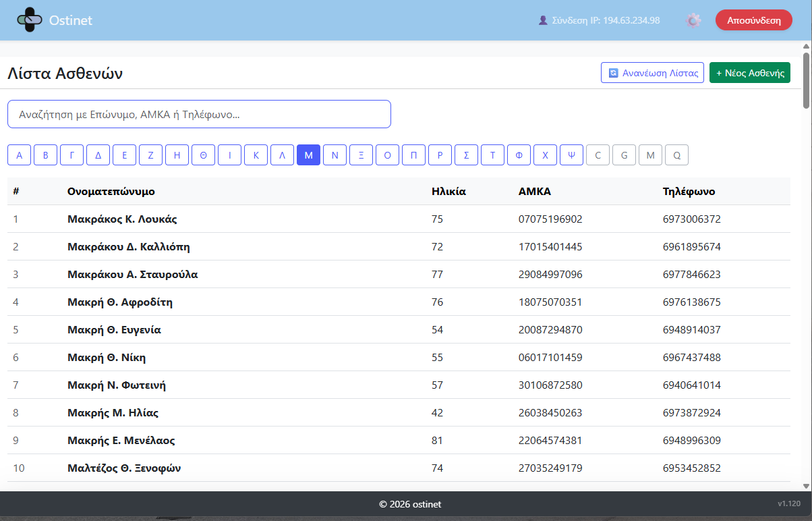Add a patient with + Νέος Ασθενής
Screen dimensions: 812x521
(x=750, y=73)
